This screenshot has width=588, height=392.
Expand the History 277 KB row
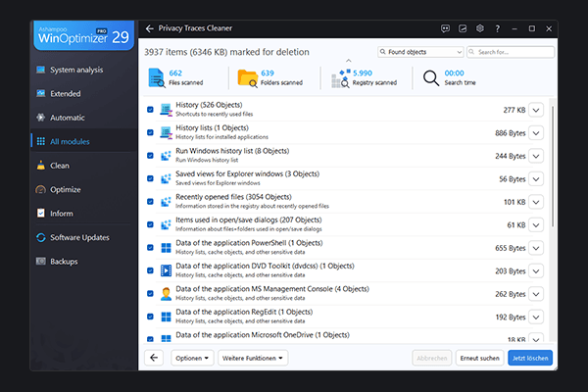click(536, 111)
